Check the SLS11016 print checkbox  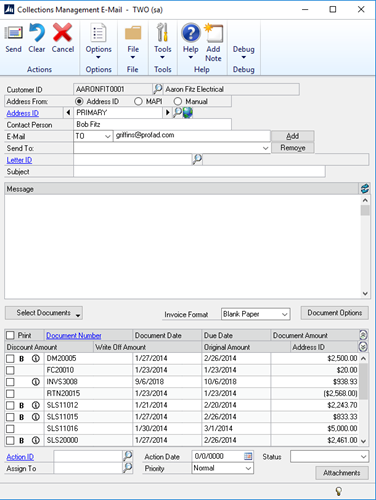[11, 428]
